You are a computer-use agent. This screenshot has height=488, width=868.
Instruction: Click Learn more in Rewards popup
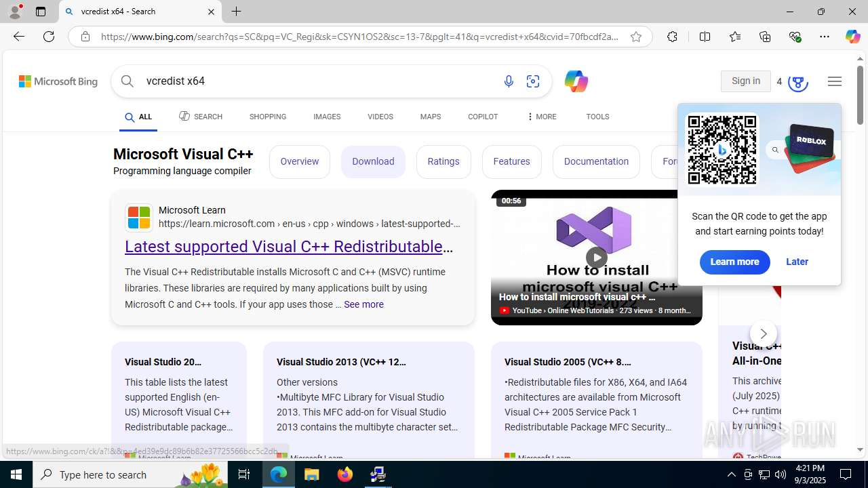coord(734,262)
